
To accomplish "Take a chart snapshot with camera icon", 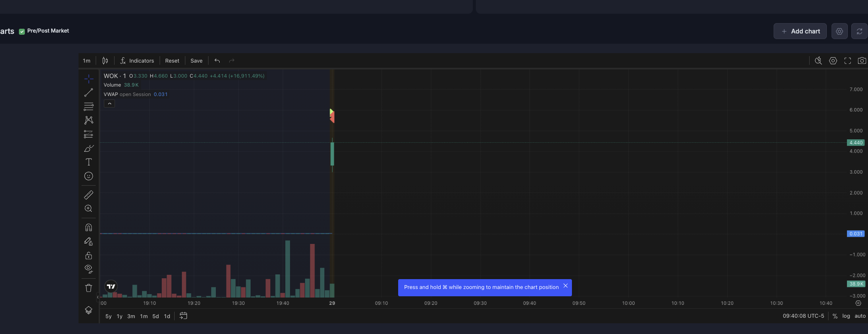I will point(862,61).
